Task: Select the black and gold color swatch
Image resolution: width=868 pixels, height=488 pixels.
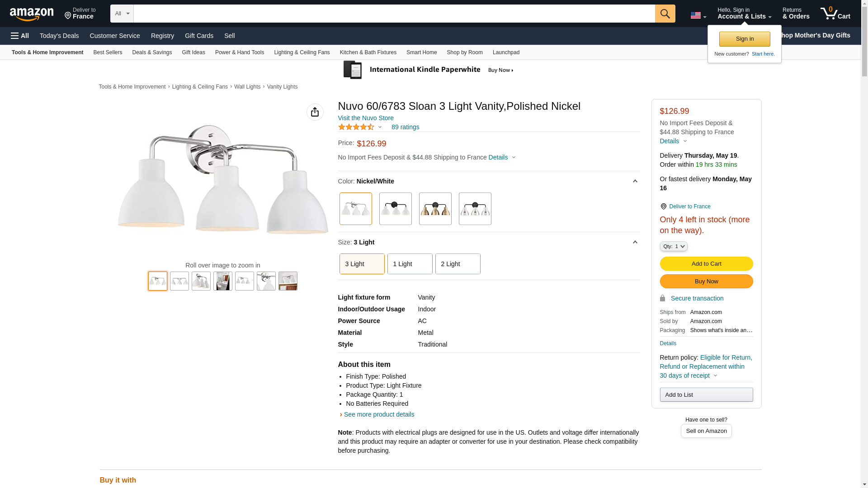Action: (435, 209)
